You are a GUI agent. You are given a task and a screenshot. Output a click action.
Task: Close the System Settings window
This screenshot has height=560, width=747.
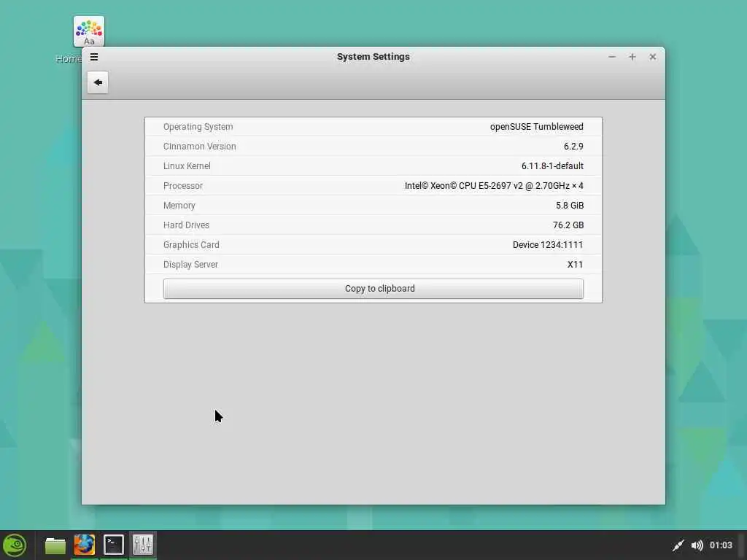click(653, 57)
